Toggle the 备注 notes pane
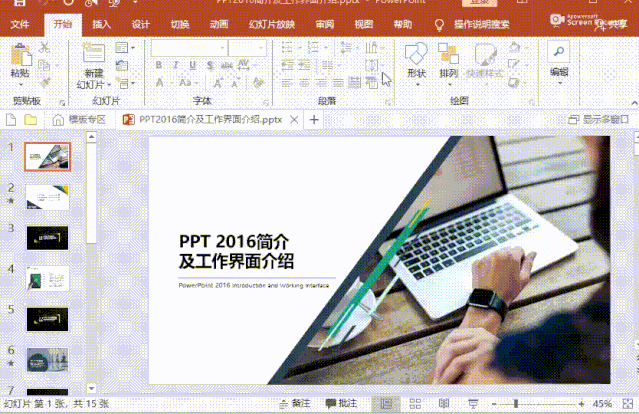Image resolution: width=639 pixels, height=414 pixels. 295,404
